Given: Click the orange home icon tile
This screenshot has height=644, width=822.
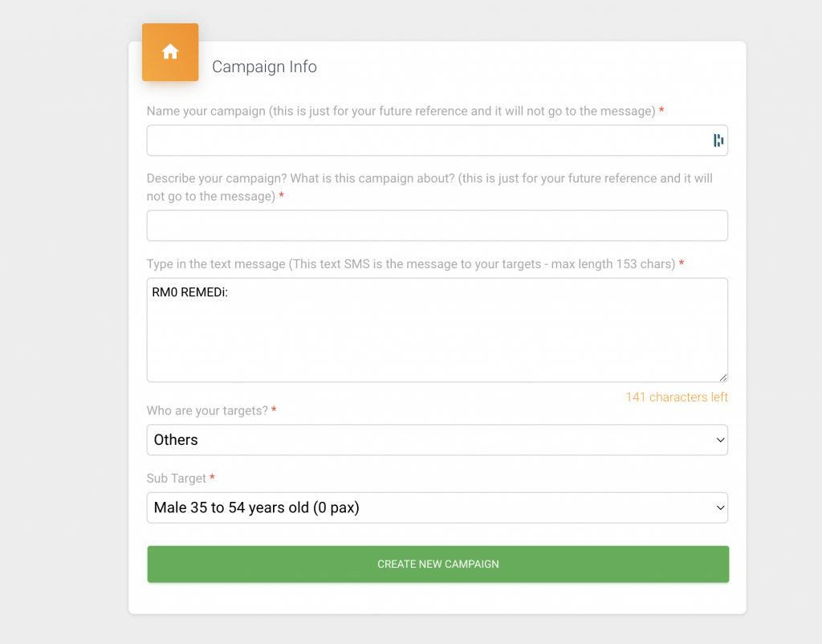Looking at the screenshot, I should [x=170, y=52].
